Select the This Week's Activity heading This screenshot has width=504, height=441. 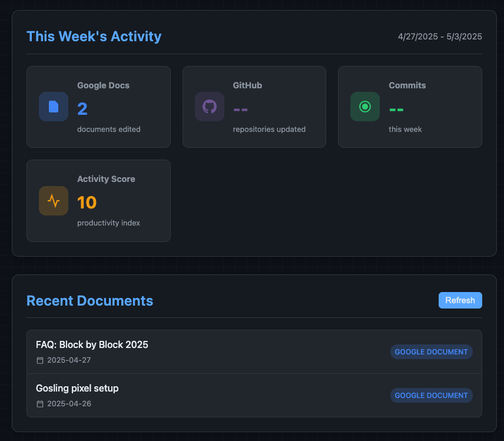point(94,37)
